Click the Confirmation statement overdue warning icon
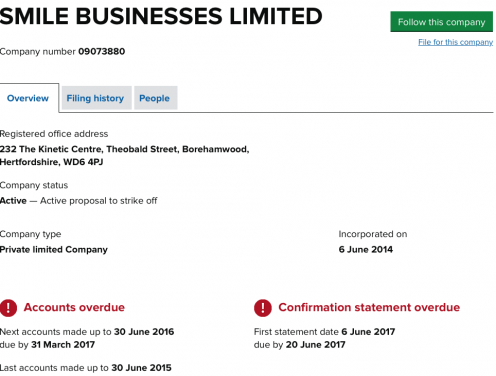 pos(263,307)
